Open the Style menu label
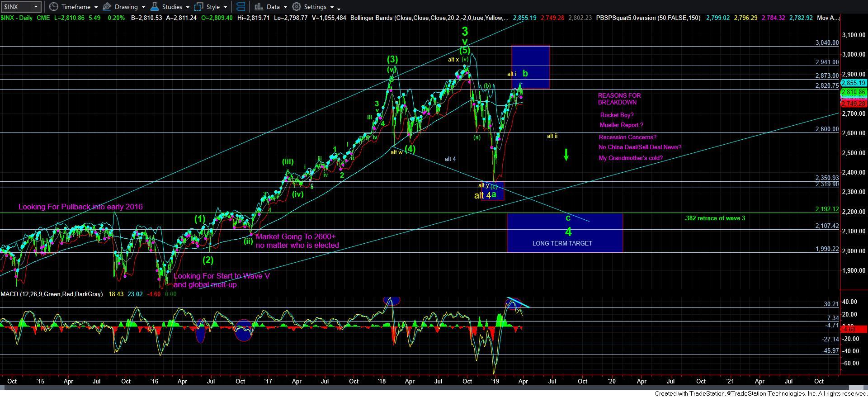The height and width of the screenshot is (397, 868). click(x=213, y=7)
